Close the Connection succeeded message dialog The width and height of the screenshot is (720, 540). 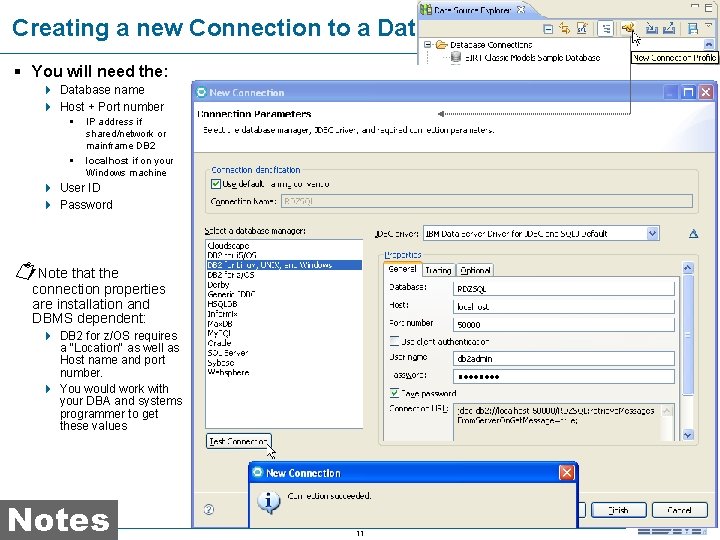pos(567,472)
